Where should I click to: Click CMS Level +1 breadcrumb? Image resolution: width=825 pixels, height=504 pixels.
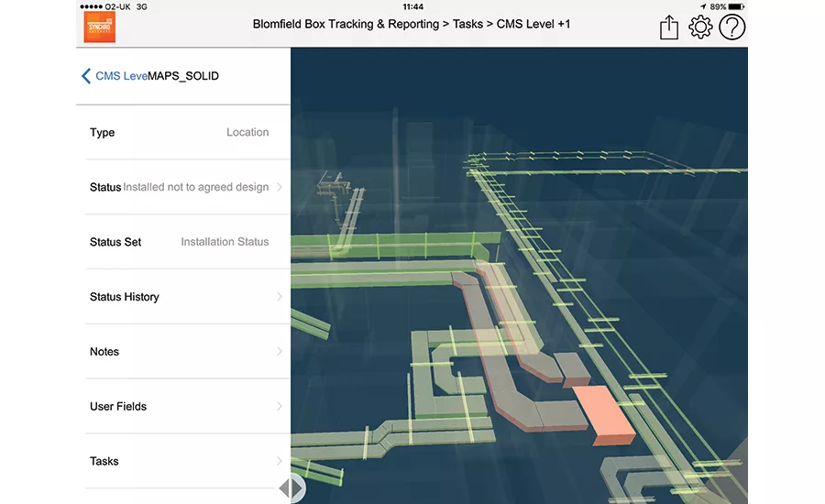click(533, 24)
